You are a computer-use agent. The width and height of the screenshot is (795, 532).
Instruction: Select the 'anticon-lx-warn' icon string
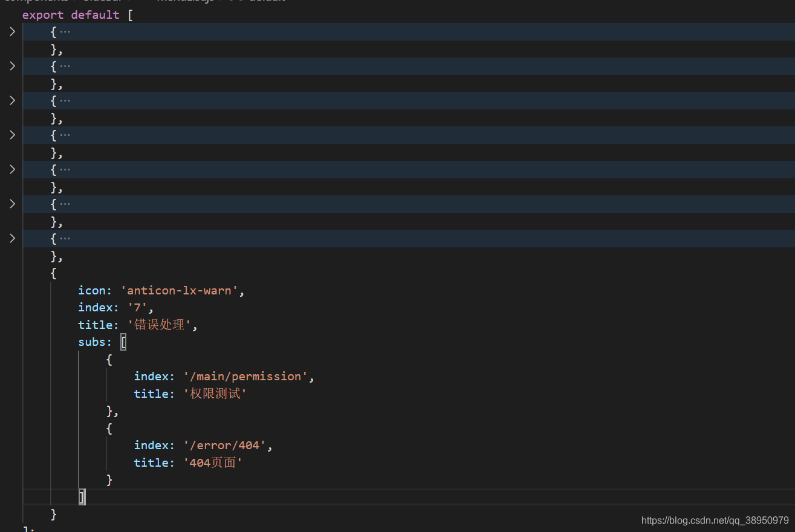(x=178, y=290)
